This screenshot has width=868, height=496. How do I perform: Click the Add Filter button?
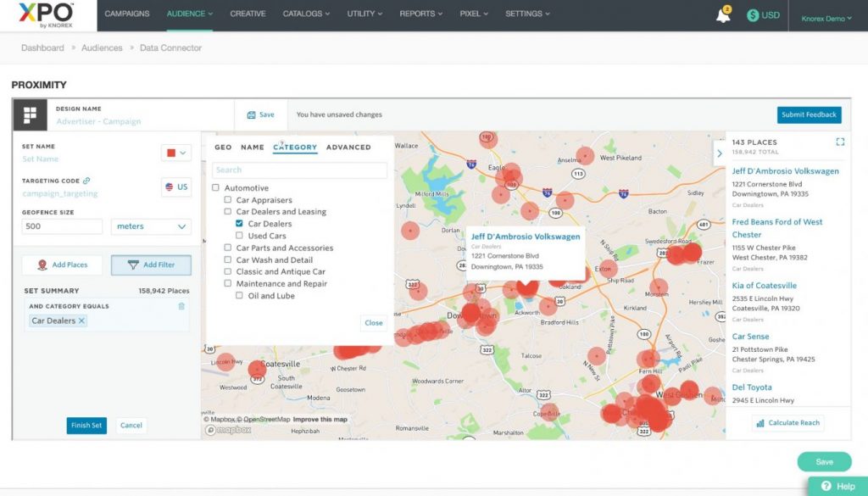(x=151, y=265)
